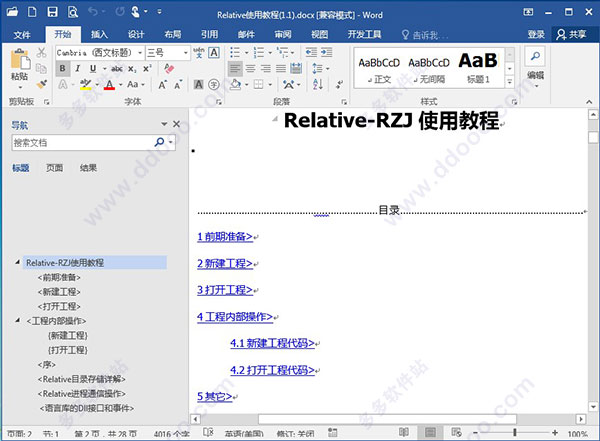This screenshot has width=600, height=441.
Task: Click the Cut scissors icon
Action: click(41, 52)
